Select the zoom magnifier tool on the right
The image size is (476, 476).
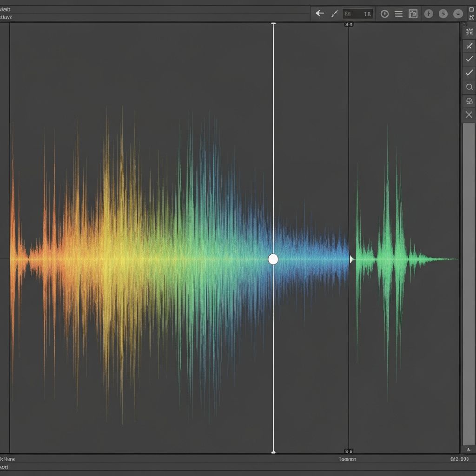[469, 85]
